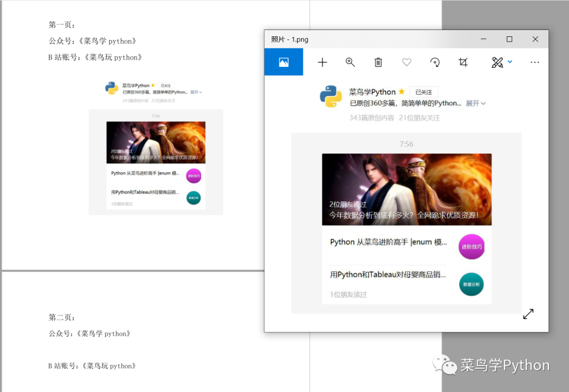
Task: Open the Crop tool in Photos
Action: 463,62
